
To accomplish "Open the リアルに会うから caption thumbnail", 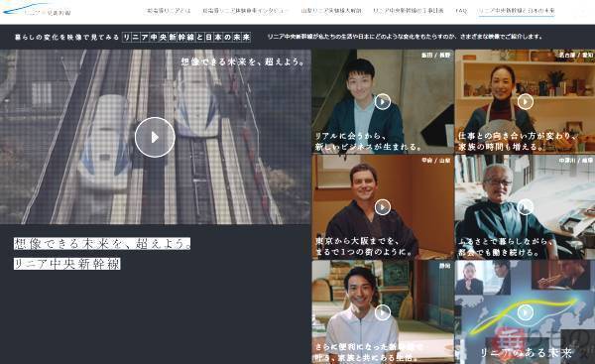I will (x=383, y=101).
